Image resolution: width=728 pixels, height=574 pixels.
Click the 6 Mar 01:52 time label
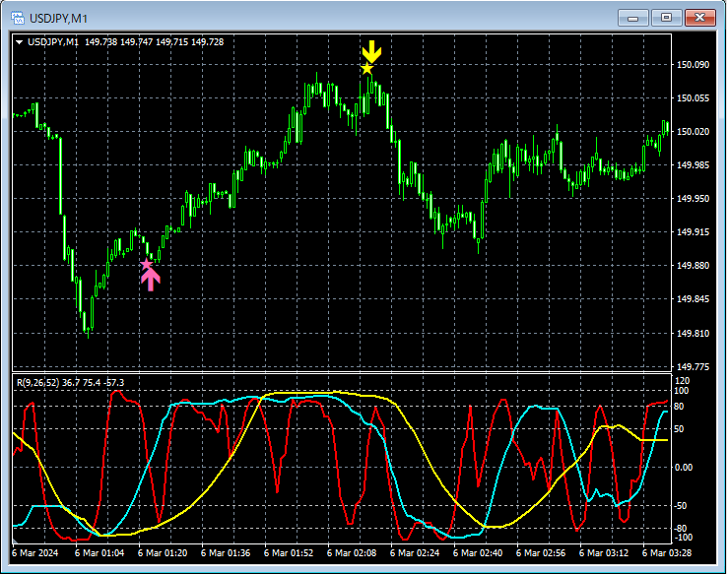(289, 553)
